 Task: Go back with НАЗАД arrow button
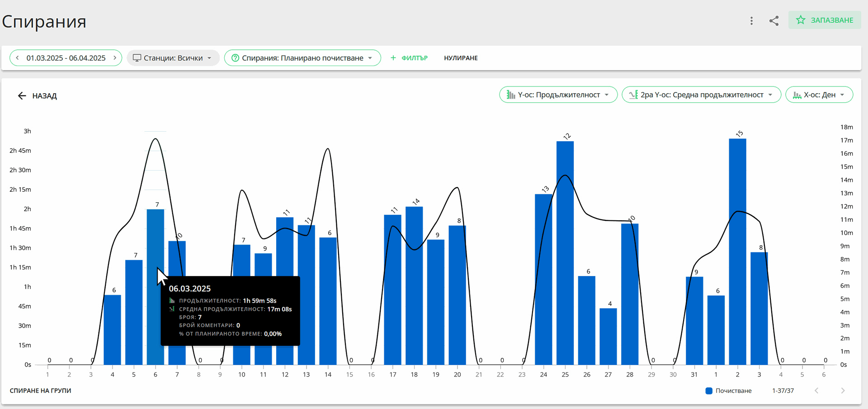pos(37,95)
